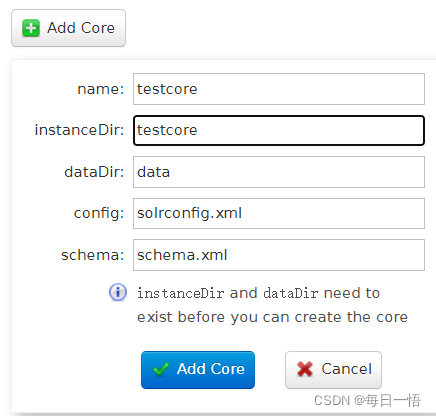The height and width of the screenshot is (416, 436).
Task: Click the "config:" label
Action: [99, 214]
